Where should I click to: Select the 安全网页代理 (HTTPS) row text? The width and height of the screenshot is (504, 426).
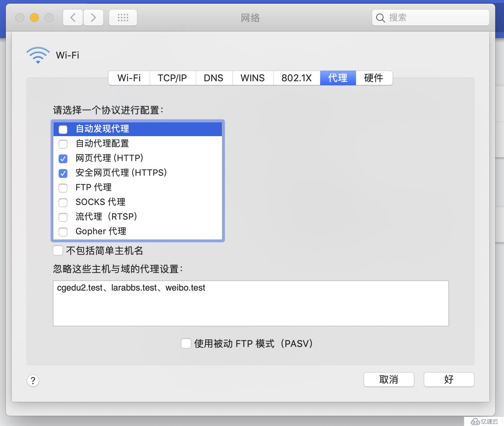[121, 173]
